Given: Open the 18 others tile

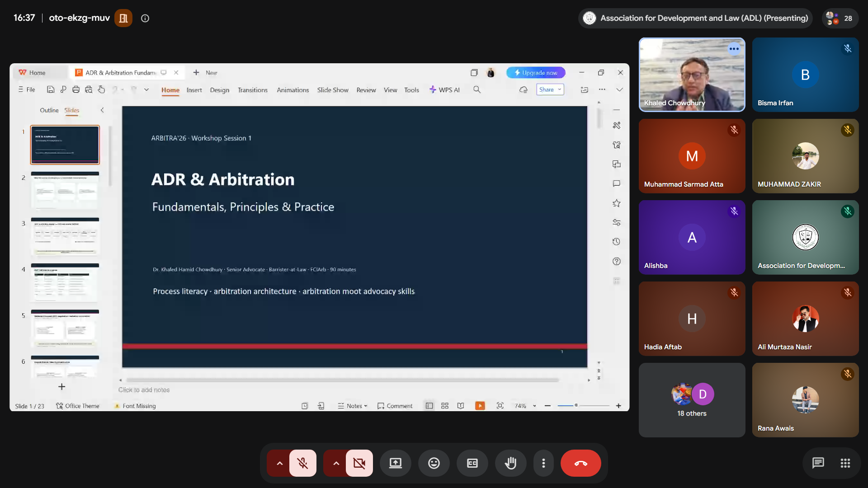Looking at the screenshot, I should 692,400.
